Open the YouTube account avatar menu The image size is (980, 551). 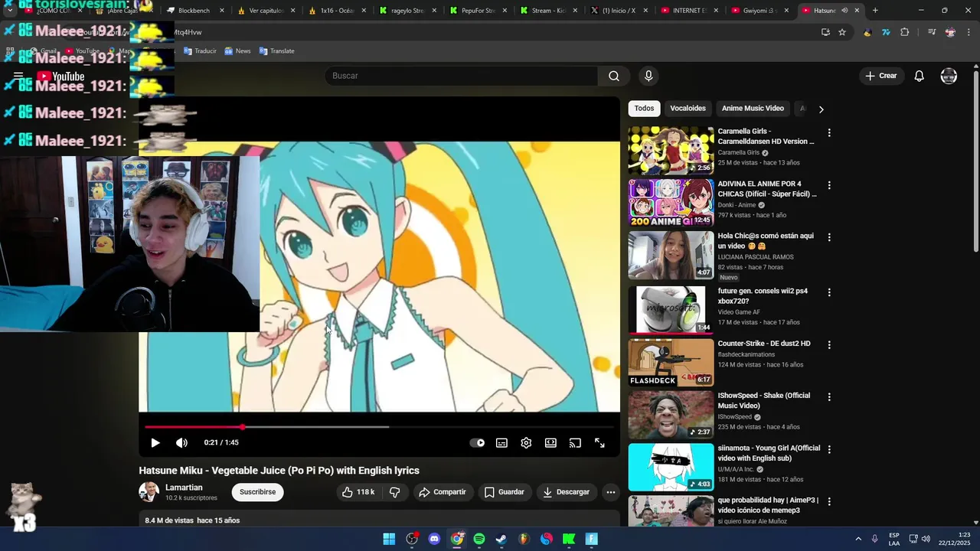point(949,76)
